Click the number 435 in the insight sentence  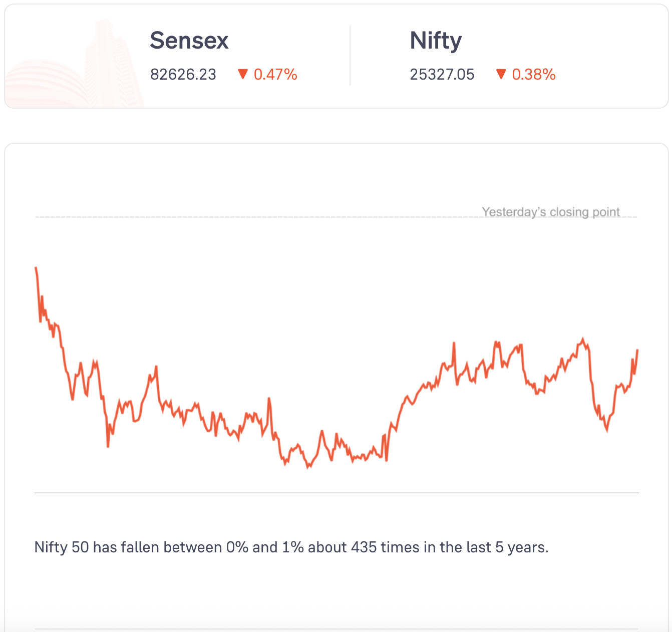click(364, 547)
